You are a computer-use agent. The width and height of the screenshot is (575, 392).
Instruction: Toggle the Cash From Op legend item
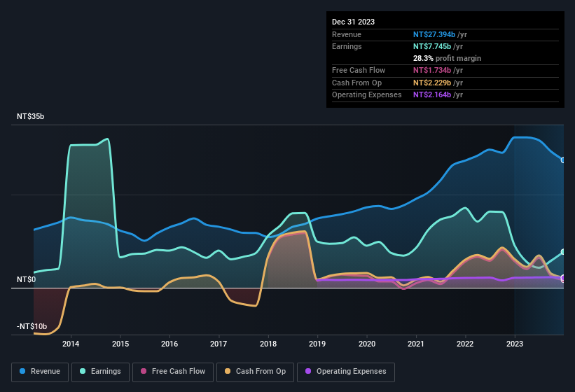coord(254,372)
